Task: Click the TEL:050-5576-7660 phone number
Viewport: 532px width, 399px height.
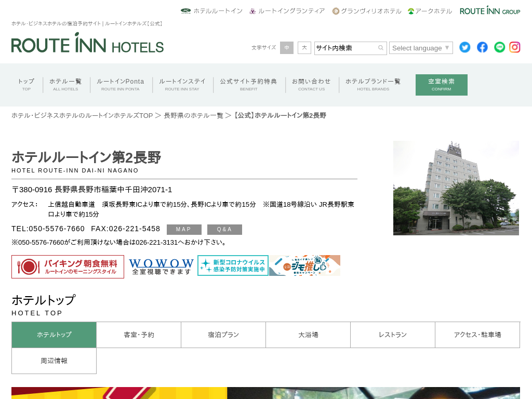Action: pyautogui.click(x=48, y=229)
